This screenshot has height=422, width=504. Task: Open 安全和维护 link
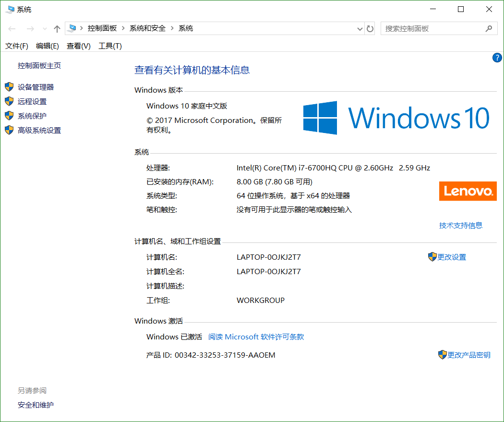coord(36,405)
